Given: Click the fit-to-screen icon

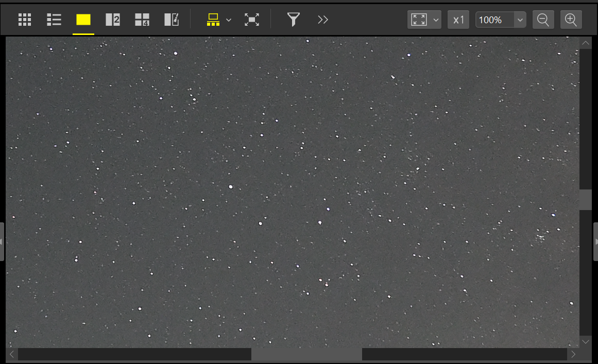Looking at the screenshot, I should pos(419,20).
